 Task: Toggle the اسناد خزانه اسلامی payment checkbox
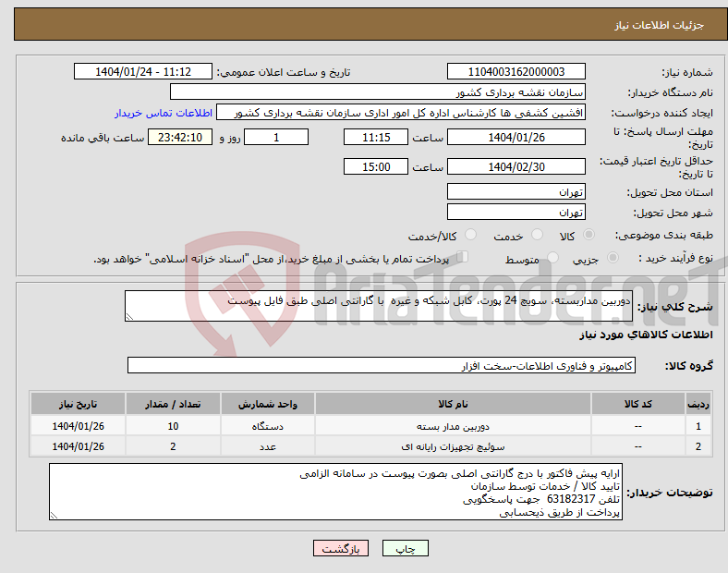(x=463, y=256)
